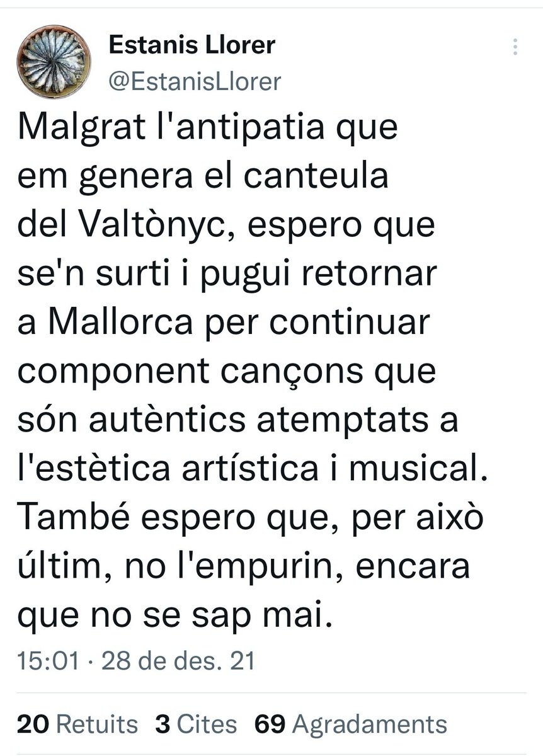Click the line em genera el canteula

coord(203,180)
